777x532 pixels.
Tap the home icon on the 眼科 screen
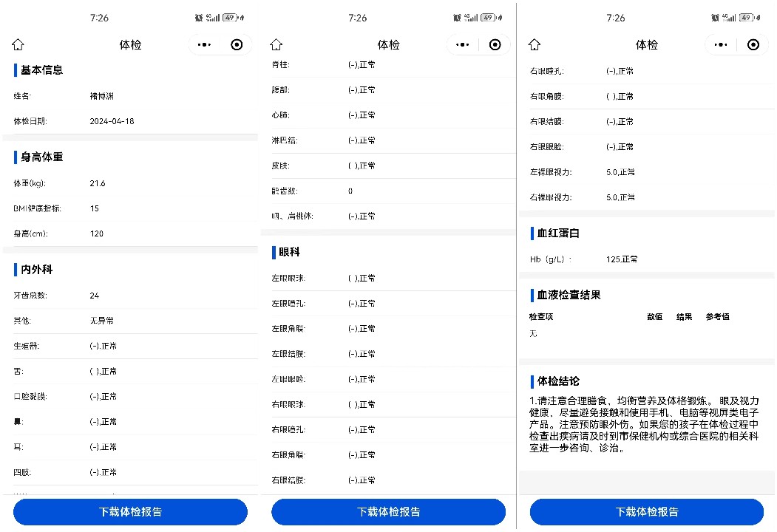tap(276, 45)
